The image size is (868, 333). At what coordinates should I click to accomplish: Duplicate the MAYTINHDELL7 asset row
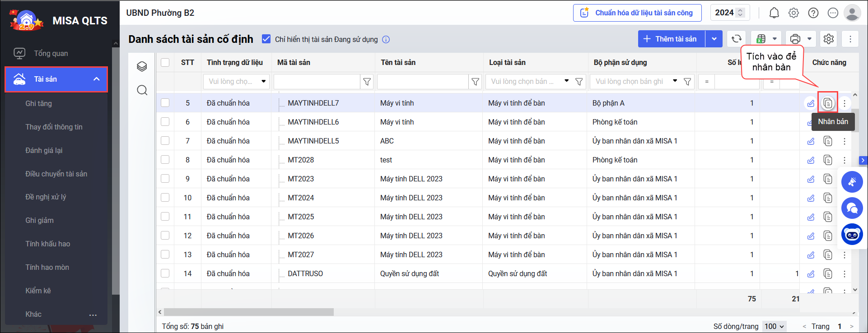click(x=827, y=103)
